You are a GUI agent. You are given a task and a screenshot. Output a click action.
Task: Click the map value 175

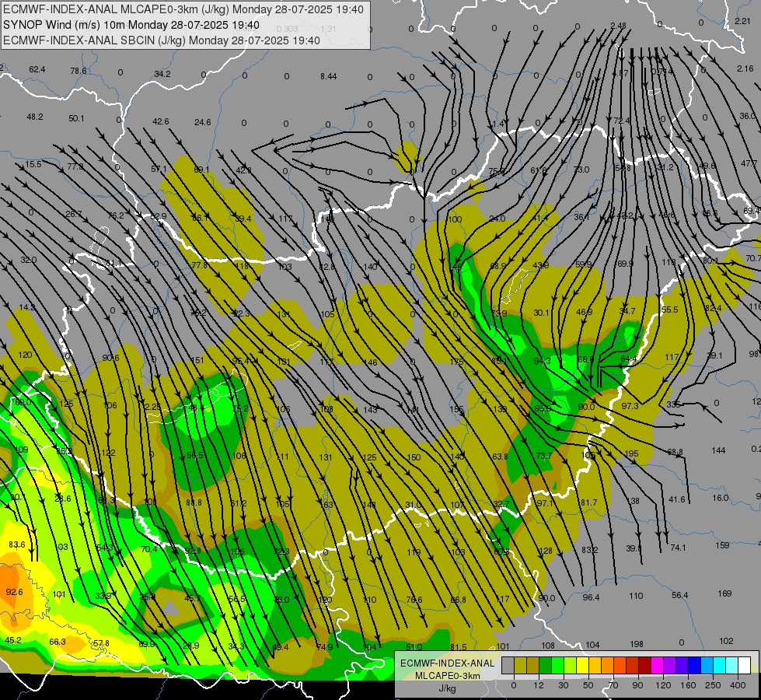[457, 362]
